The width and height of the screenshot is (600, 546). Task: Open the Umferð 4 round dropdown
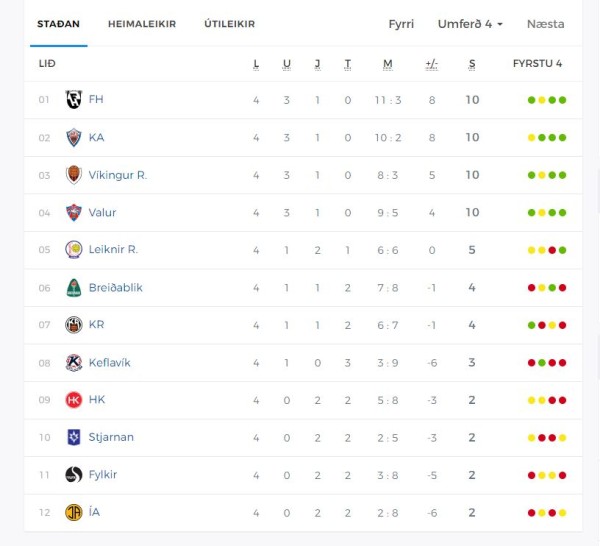tap(470, 24)
